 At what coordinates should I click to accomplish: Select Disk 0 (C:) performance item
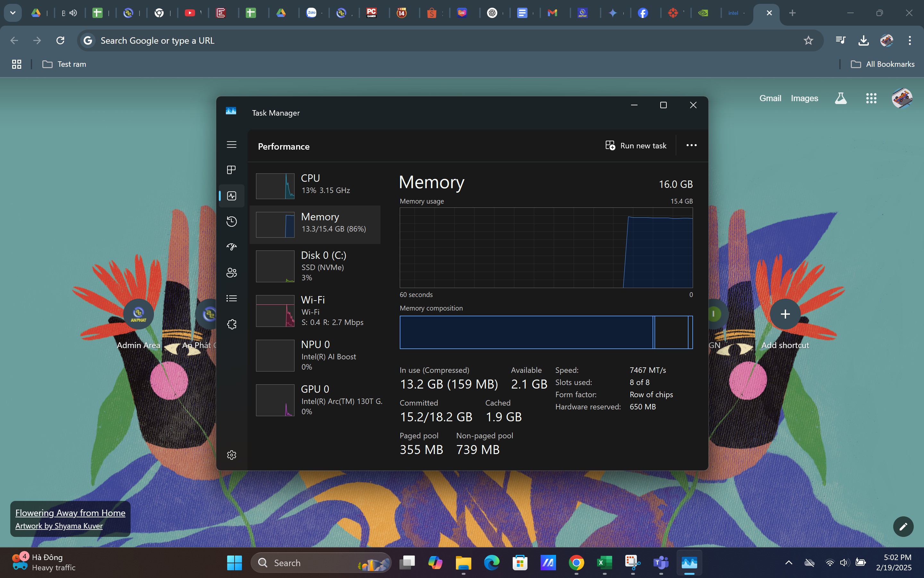tap(315, 266)
